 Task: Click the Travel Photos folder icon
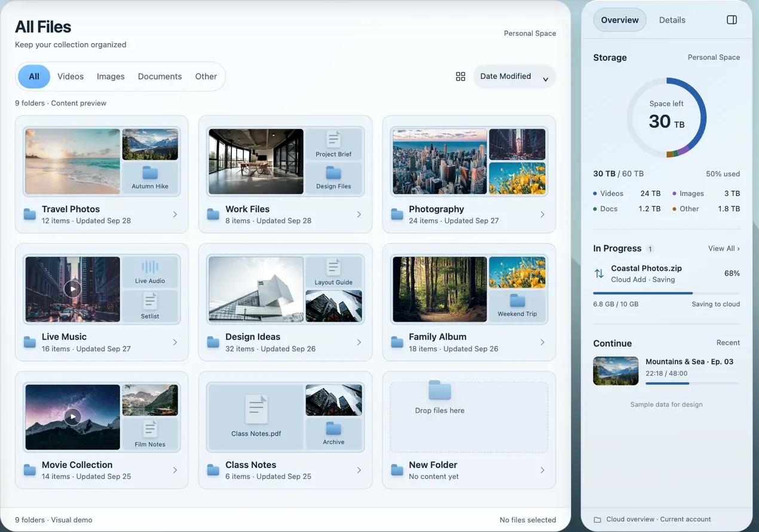point(29,214)
